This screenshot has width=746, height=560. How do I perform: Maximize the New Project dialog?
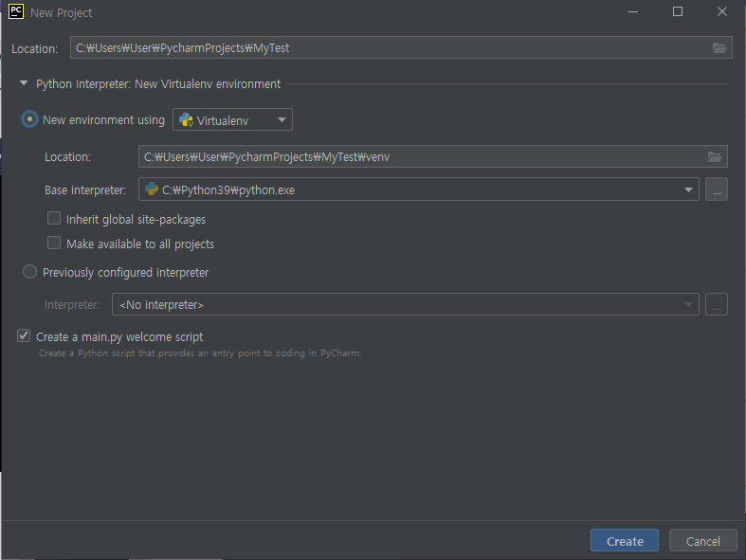click(678, 11)
